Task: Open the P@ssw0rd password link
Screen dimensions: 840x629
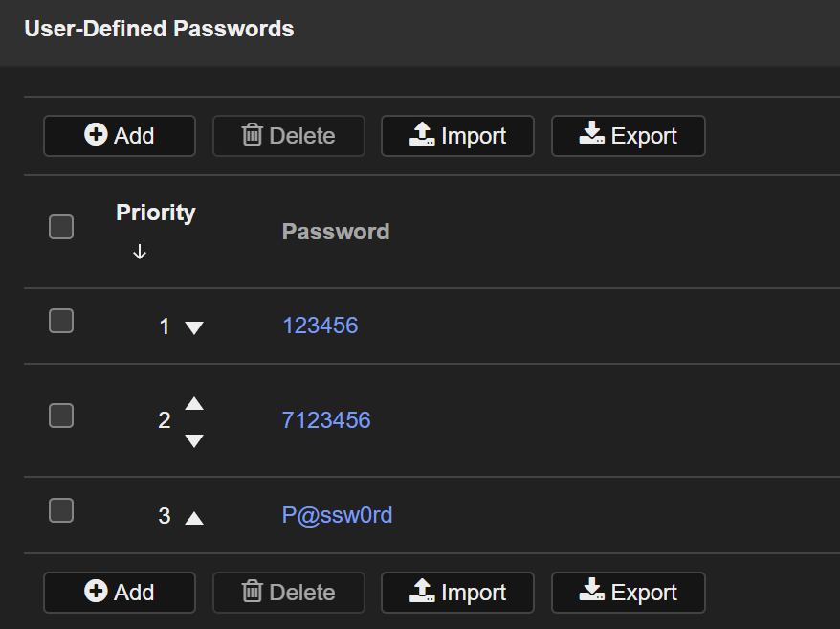Action: click(337, 515)
